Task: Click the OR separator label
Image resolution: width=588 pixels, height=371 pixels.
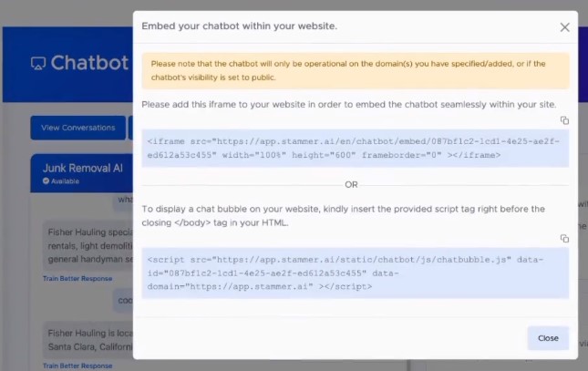Action: [351, 184]
